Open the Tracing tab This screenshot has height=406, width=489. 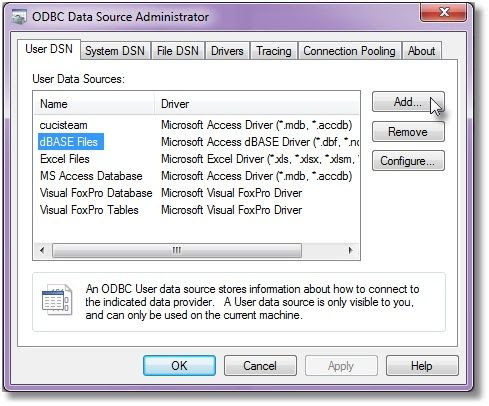[274, 51]
